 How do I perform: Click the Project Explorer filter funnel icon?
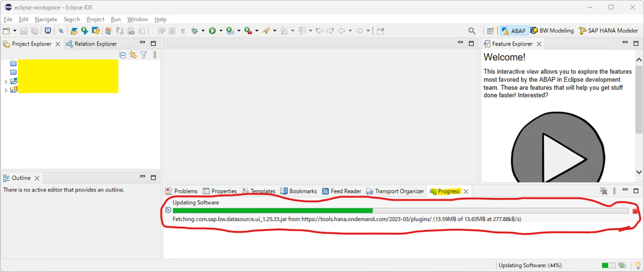point(144,55)
